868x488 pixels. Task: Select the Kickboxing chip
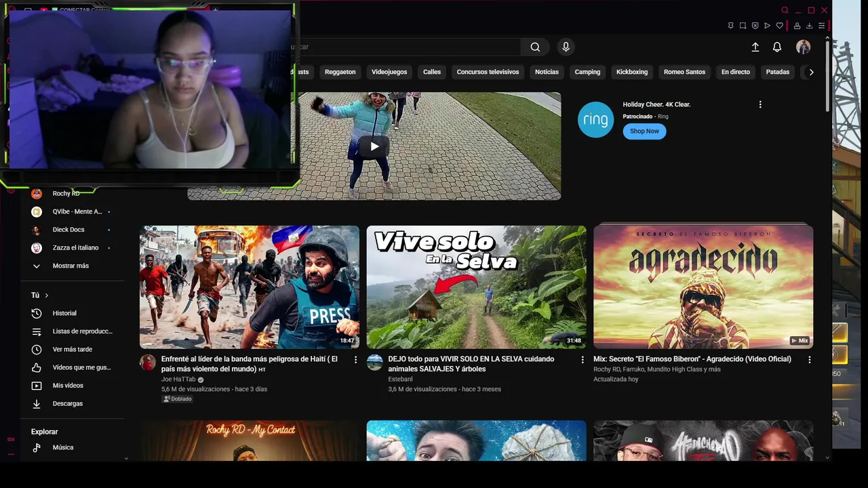[x=632, y=72]
